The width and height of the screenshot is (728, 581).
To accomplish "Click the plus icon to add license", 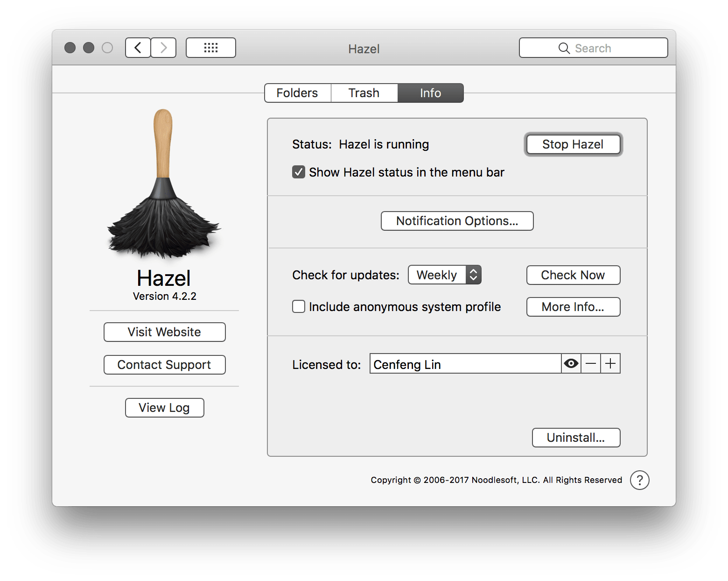I will (610, 363).
